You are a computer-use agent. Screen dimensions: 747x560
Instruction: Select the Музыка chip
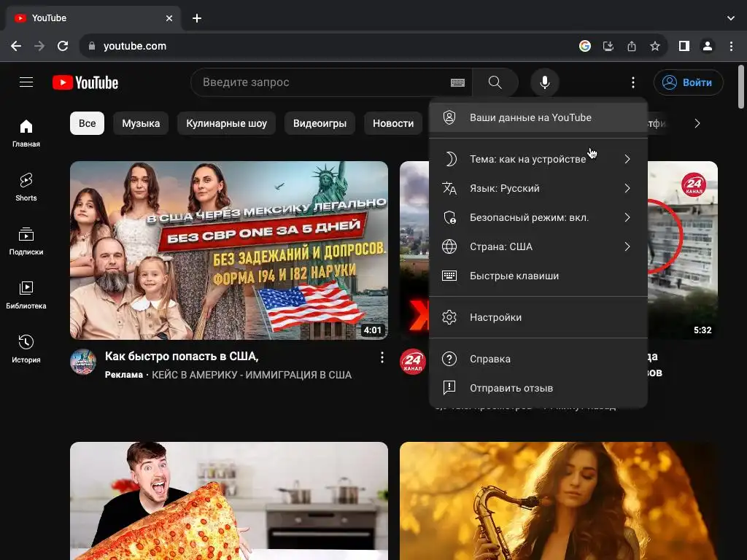141,123
